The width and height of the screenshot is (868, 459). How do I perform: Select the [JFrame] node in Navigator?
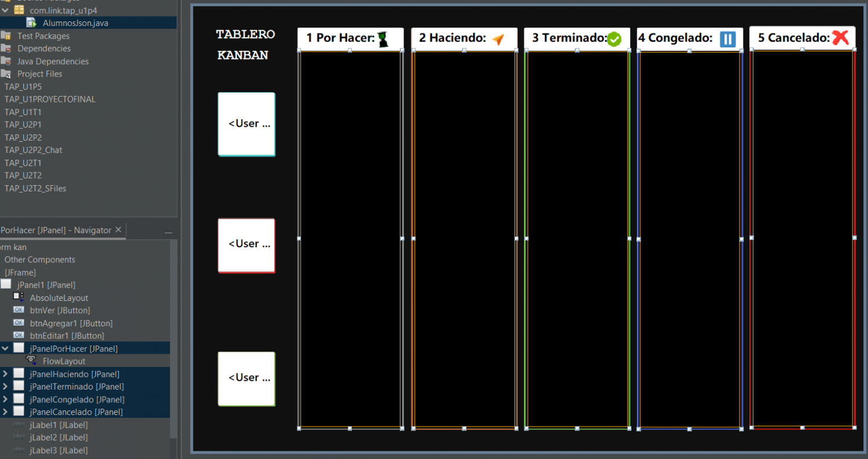pyautogui.click(x=20, y=272)
